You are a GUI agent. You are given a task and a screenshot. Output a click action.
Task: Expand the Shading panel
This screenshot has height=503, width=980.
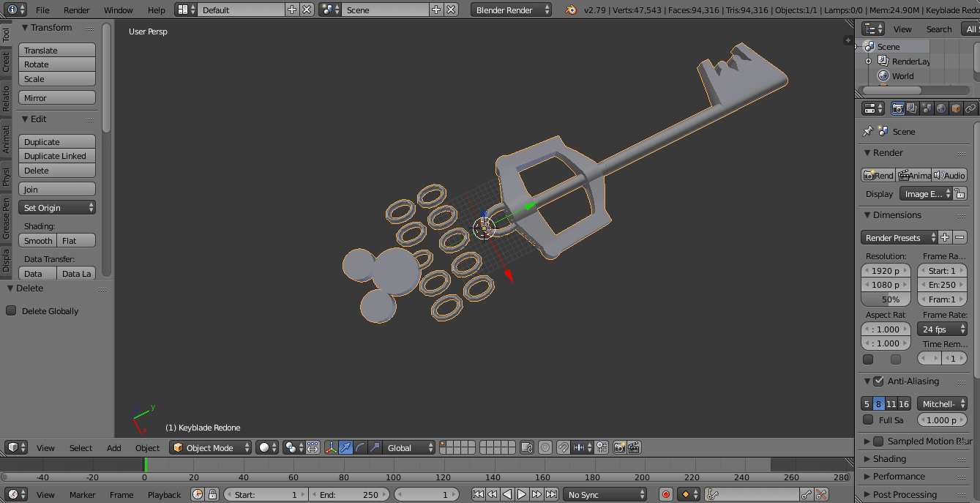[889, 459]
